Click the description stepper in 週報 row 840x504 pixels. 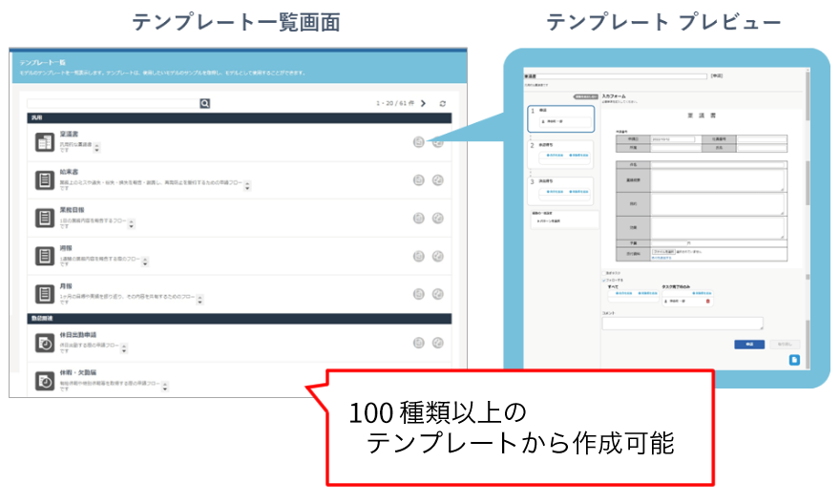tap(145, 262)
